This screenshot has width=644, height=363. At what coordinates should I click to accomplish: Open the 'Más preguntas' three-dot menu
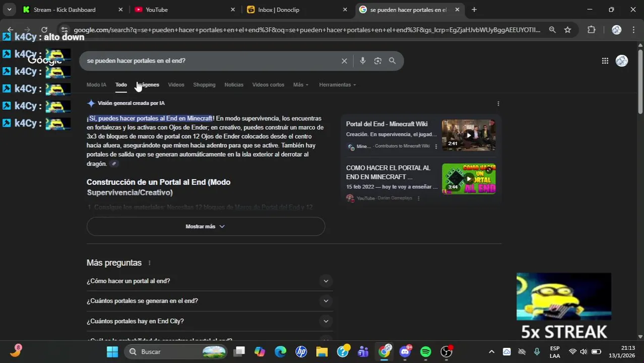(x=149, y=263)
